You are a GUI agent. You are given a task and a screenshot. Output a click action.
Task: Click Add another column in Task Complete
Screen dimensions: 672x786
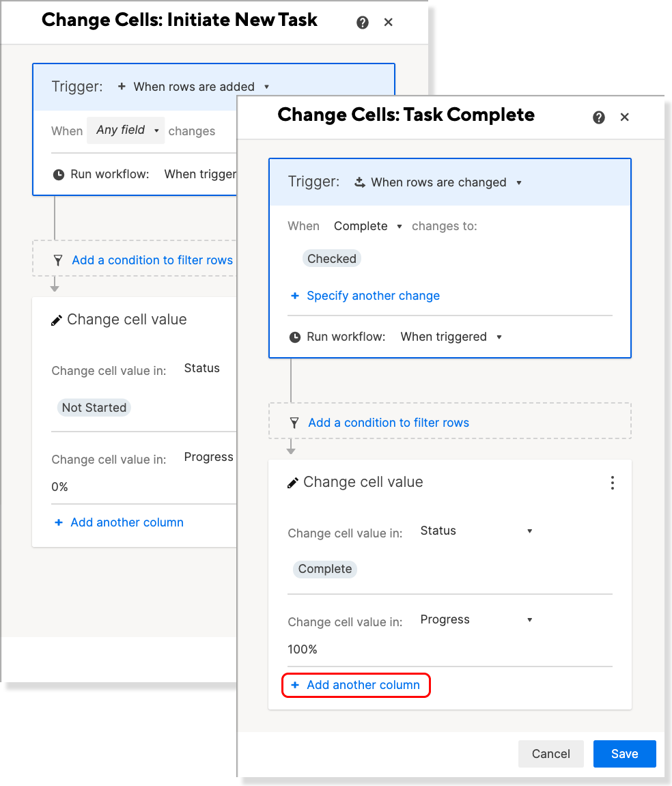(356, 685)
